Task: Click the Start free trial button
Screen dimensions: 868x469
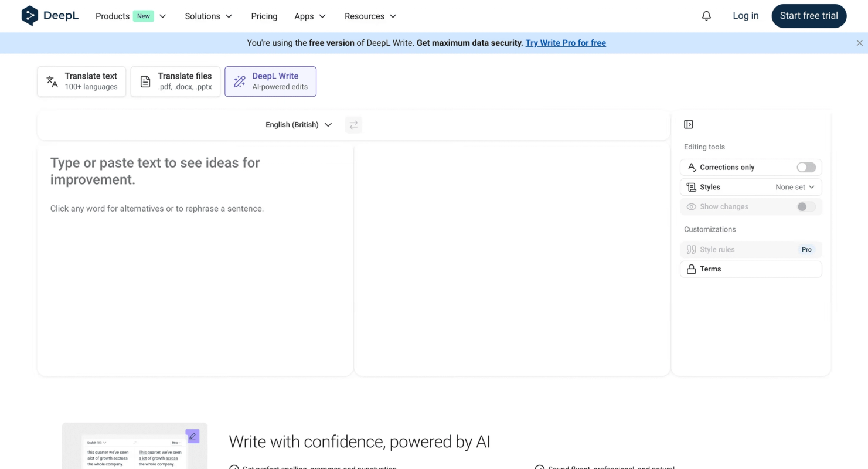Action: tap(809, 16)
